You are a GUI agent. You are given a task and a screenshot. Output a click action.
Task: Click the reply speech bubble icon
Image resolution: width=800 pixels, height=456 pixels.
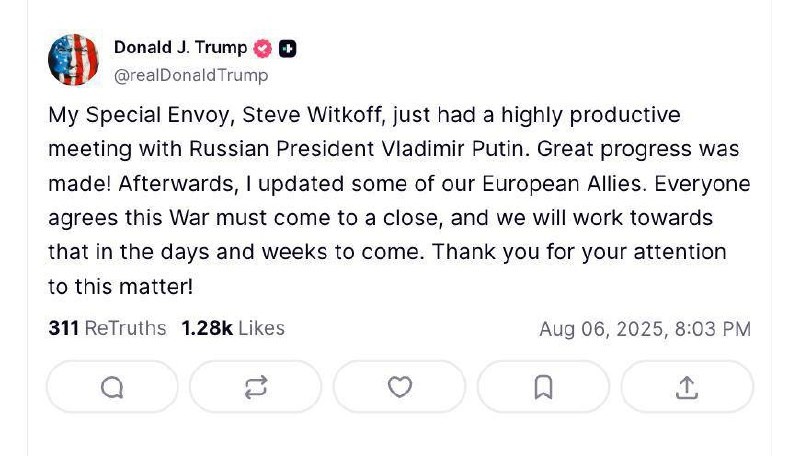pyautogui.click(x=112, y=387)
